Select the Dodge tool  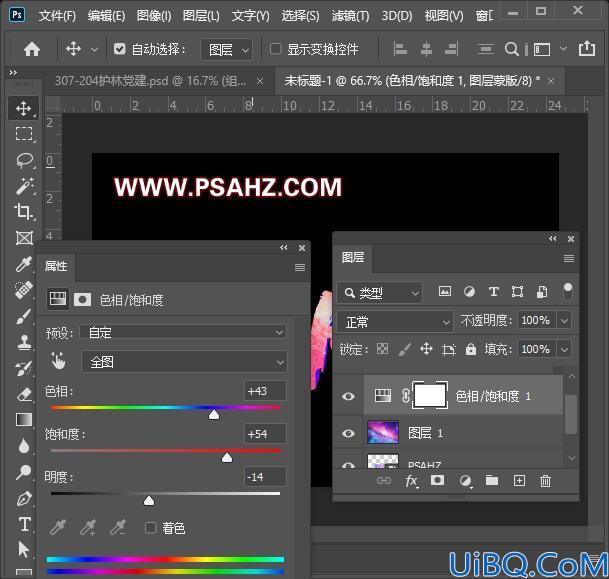coord(24,472)
